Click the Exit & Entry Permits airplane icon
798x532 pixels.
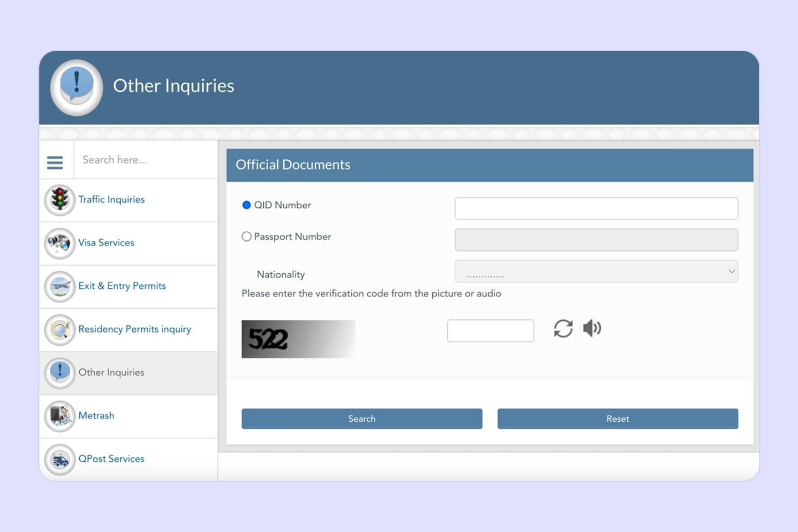[59, 286]
